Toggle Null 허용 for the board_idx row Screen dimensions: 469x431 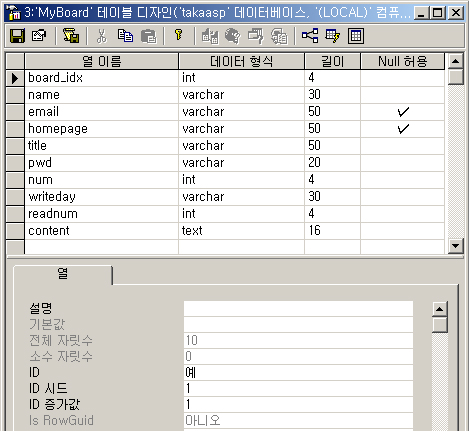point(402,78)
